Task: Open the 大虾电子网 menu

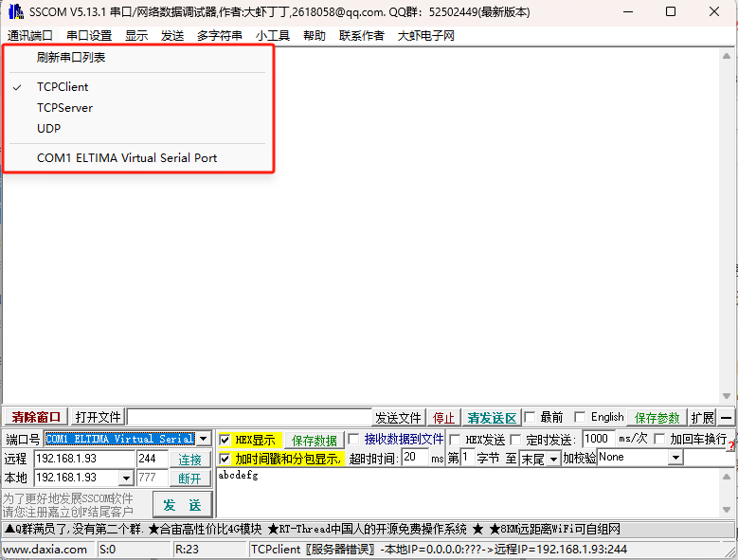Action: 426,36
